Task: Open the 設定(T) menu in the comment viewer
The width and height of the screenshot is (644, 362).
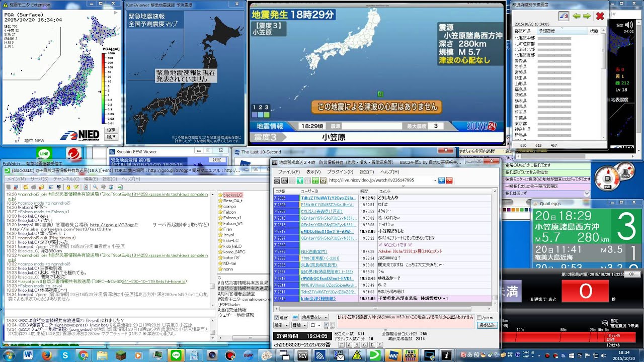Action: coord(367,172)
